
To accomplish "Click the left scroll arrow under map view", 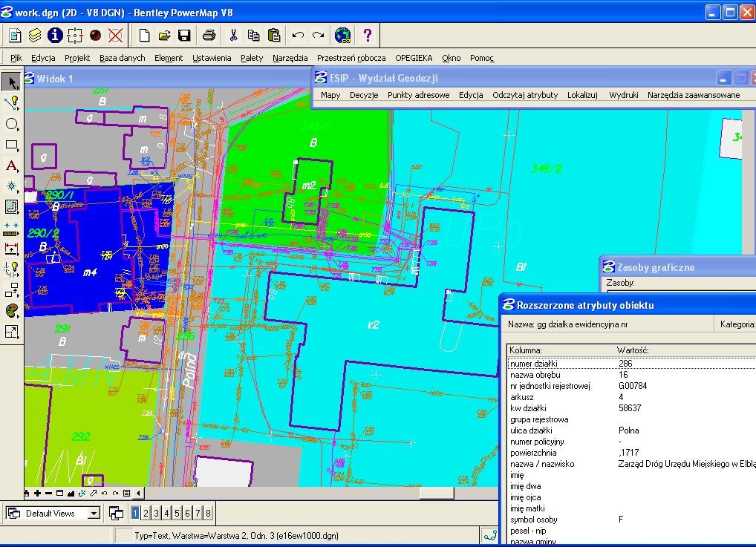I will (x=138, y=493).
